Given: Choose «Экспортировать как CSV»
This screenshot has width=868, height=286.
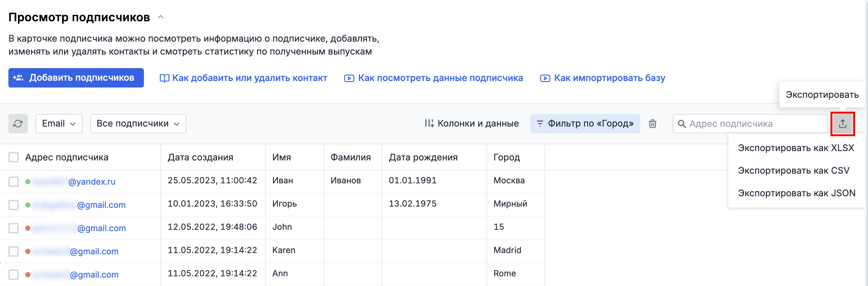Looking at the screenshot, I should coord(793,170).
